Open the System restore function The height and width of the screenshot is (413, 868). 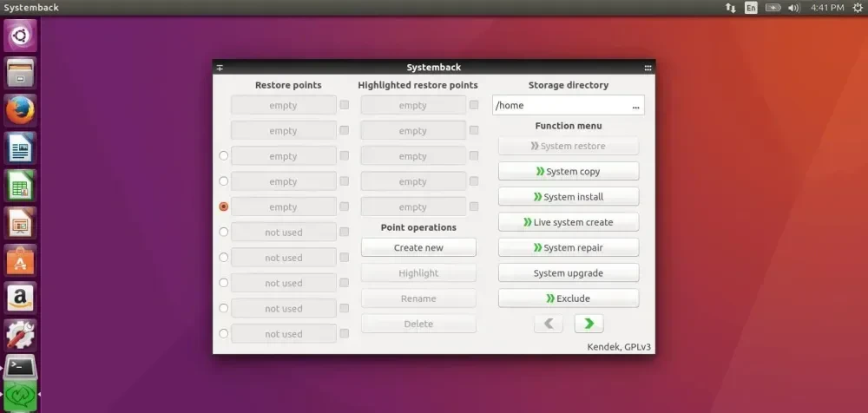[569, 146]
